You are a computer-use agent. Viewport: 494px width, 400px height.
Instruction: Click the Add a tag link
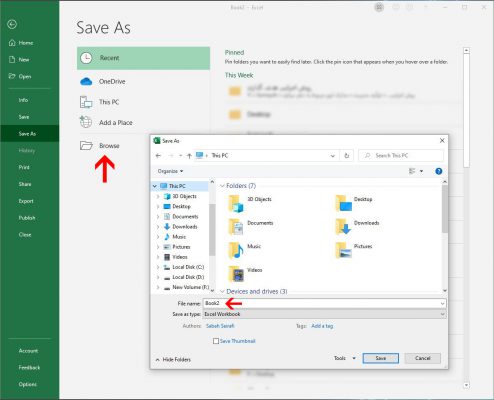(x=322, y=326)
